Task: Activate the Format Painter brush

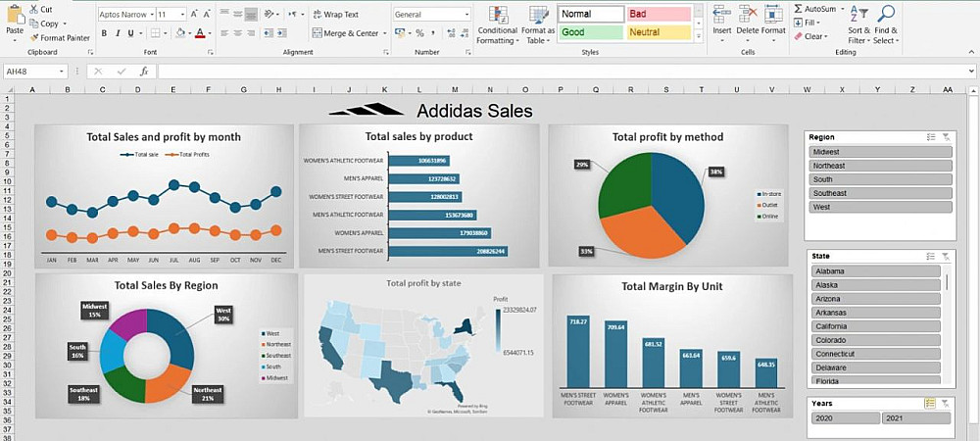Action: click(x=33, y=37)
